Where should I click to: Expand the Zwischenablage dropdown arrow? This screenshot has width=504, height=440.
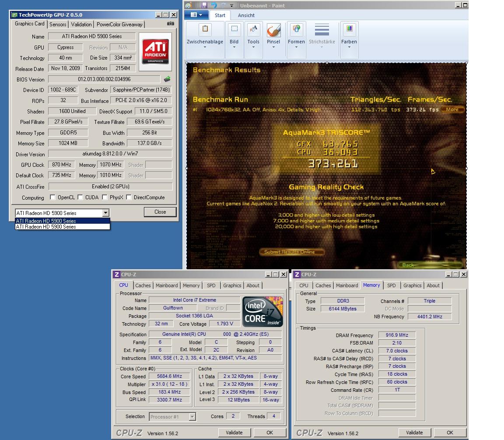click(x=205, y=47)
